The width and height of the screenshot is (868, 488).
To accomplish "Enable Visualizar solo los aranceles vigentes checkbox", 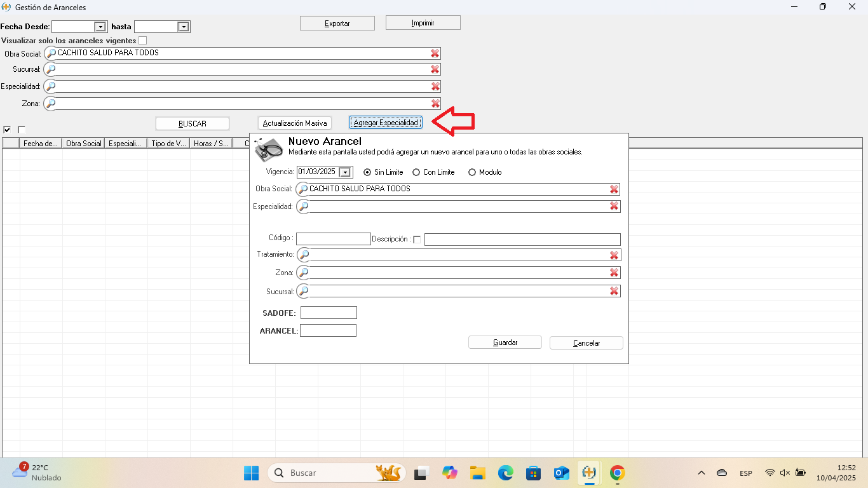I will pyautogui.click(x=142, y=41).
